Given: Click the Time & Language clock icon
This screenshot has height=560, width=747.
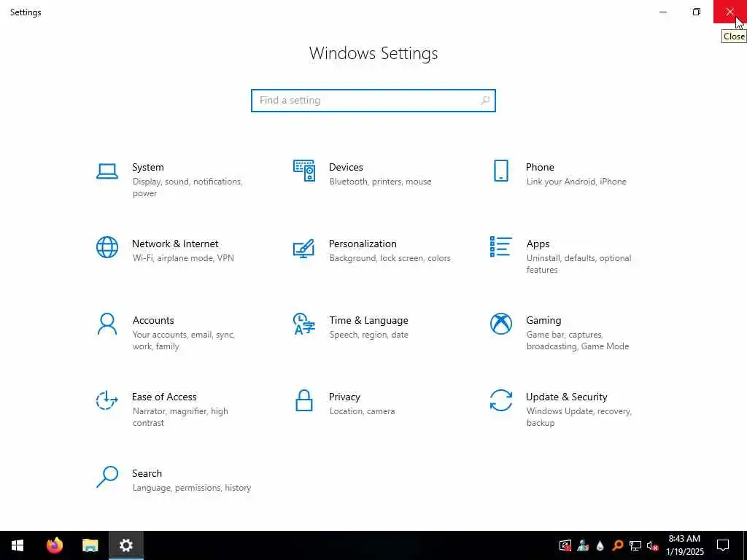Looking at the screenshot, I should pyautogui.click(x=304, y=324).
